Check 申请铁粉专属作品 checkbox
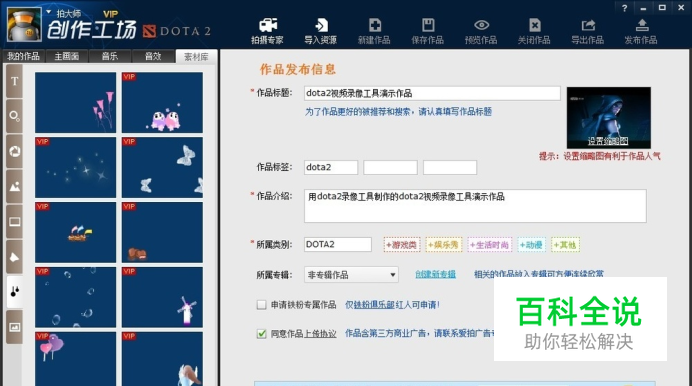692x386 pixels. (x=262, y=305)
